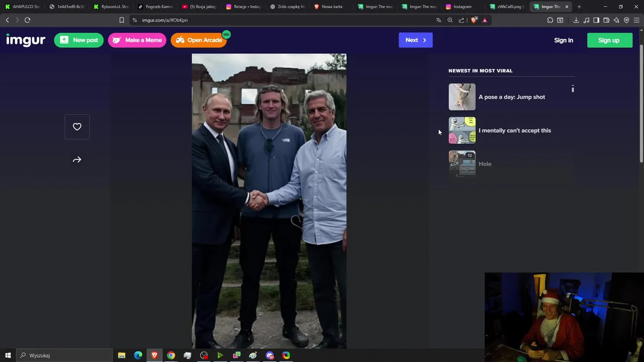This screenshot has height=362, width=644.
Task: Click the heart favorite icon
Action: [x=77, y=127]
